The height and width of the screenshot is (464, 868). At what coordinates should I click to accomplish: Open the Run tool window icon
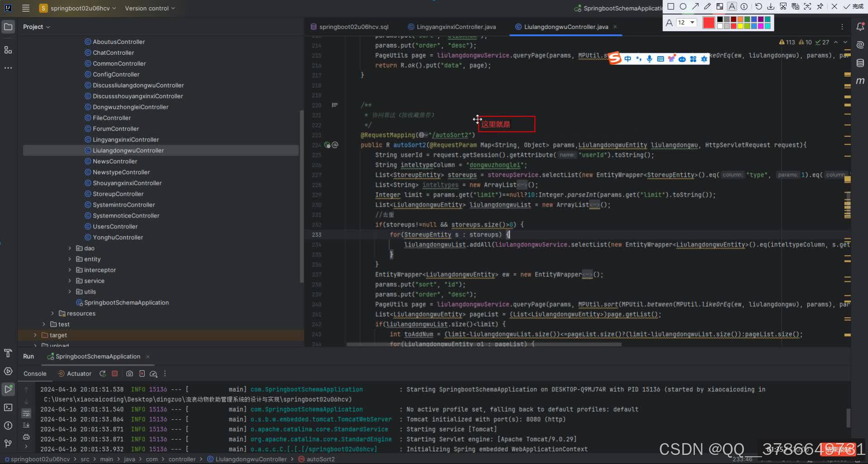click(x=8, y=389)
